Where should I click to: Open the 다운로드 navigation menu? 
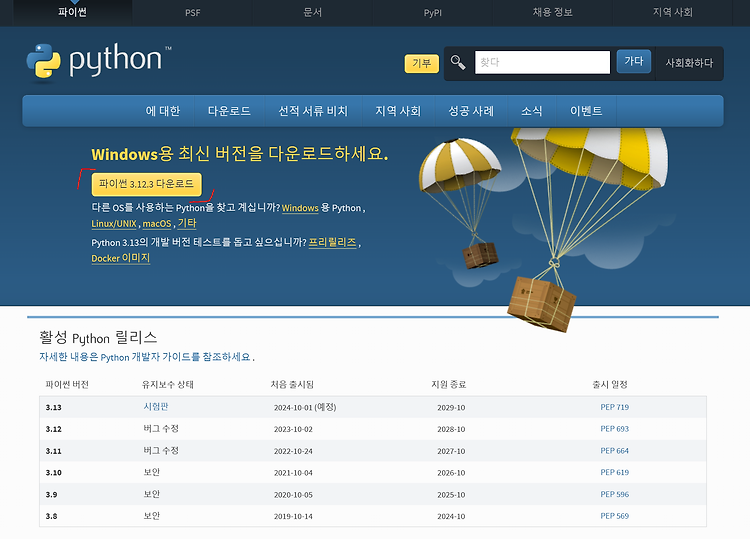click(x=229, y=111)
